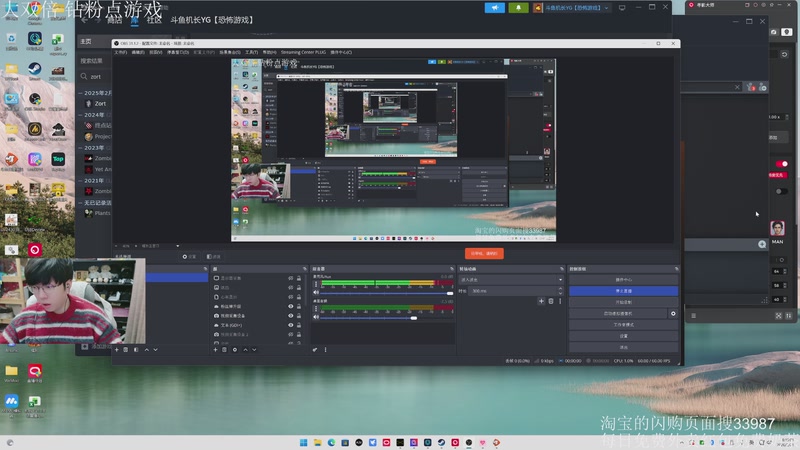
Task: Open second mixer channel three-dot options
Action: pyautogui.click(x=316, y=309)
